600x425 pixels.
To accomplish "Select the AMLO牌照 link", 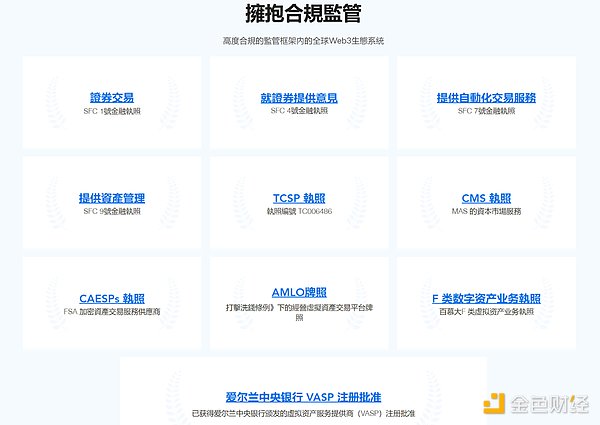I will 298,292.
